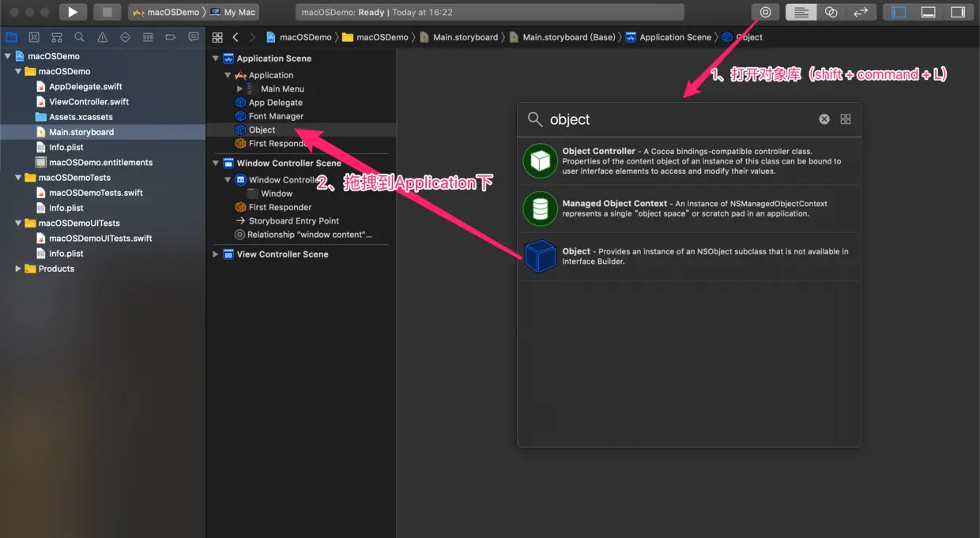Toggle the library grid view icon
This screenshot has width=980, height=538.
[x=846, y=119]
